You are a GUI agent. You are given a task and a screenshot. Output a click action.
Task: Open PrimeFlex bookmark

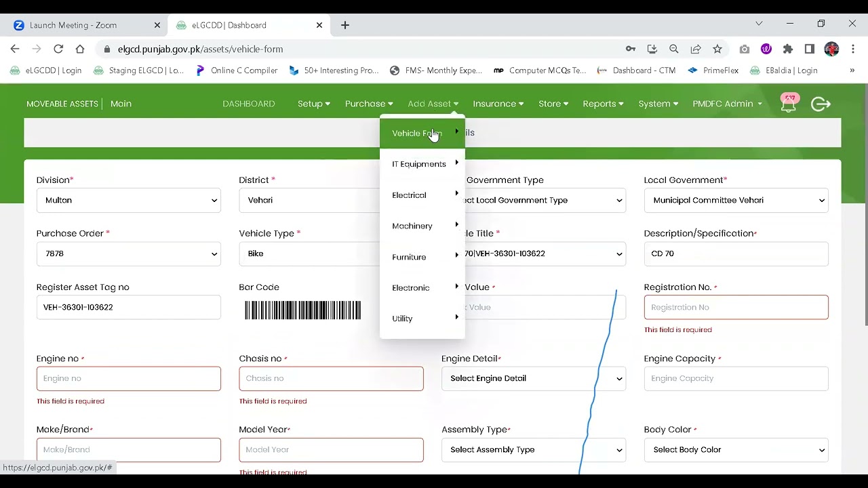pos(713,70)
